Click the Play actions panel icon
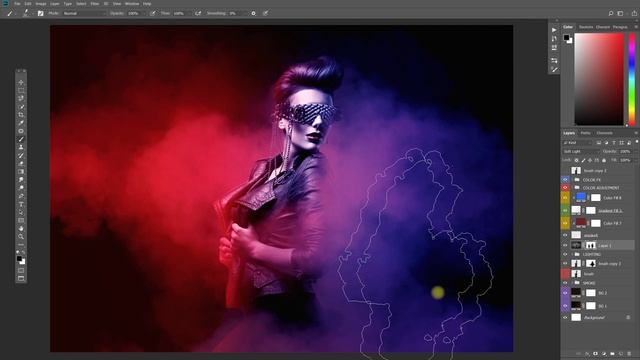Image resolution: width=640 pixels, height=360 pixels. (x=554, y=30)
